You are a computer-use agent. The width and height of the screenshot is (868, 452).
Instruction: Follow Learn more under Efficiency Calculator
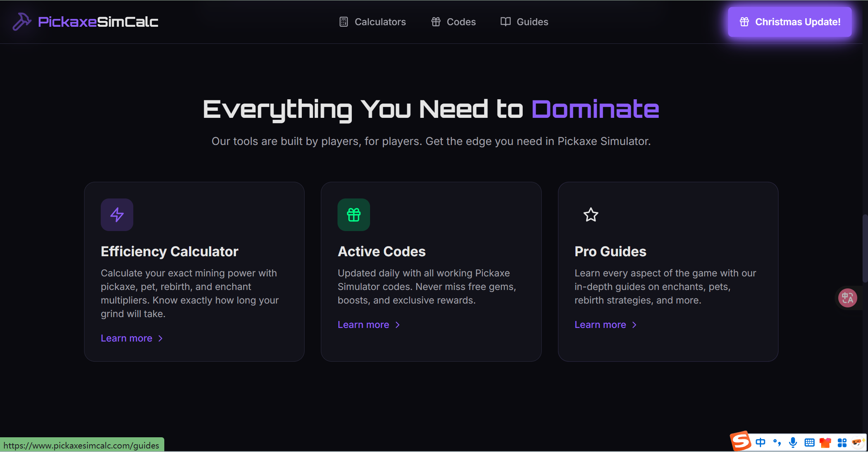pyautogui.click(x=127, y=338)
